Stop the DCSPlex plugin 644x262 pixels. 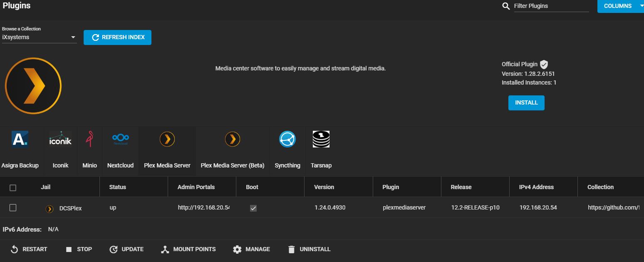79,249
